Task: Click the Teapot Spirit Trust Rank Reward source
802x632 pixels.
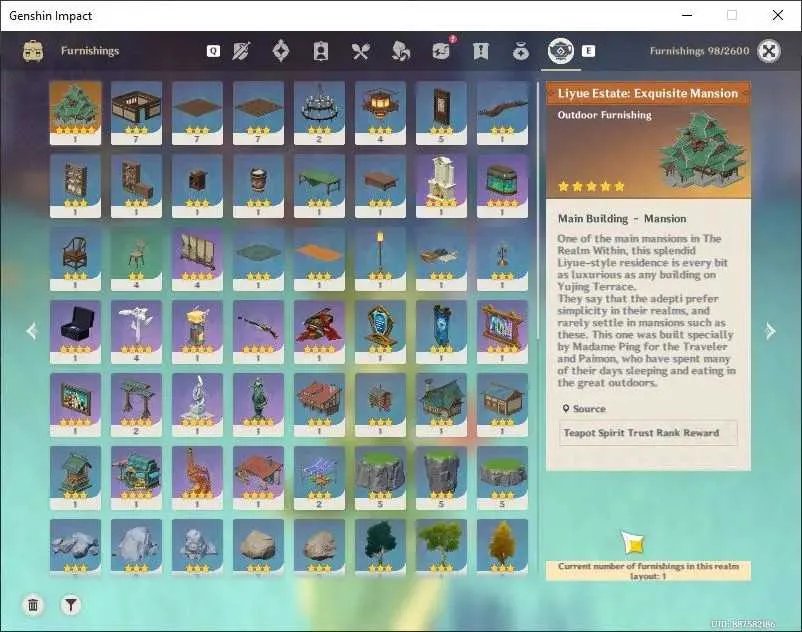Action: [x=648, y=433]
